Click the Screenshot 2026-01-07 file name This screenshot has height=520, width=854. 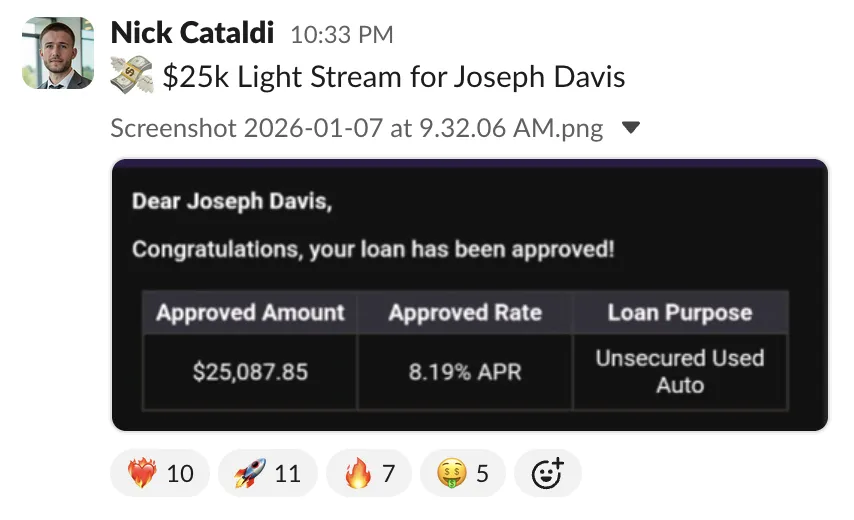coord(357,129)
